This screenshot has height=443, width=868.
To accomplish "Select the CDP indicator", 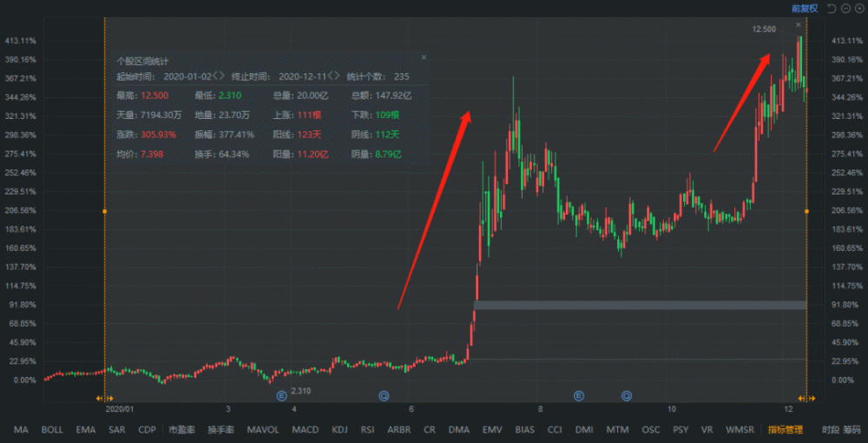I will pos(148,430).
